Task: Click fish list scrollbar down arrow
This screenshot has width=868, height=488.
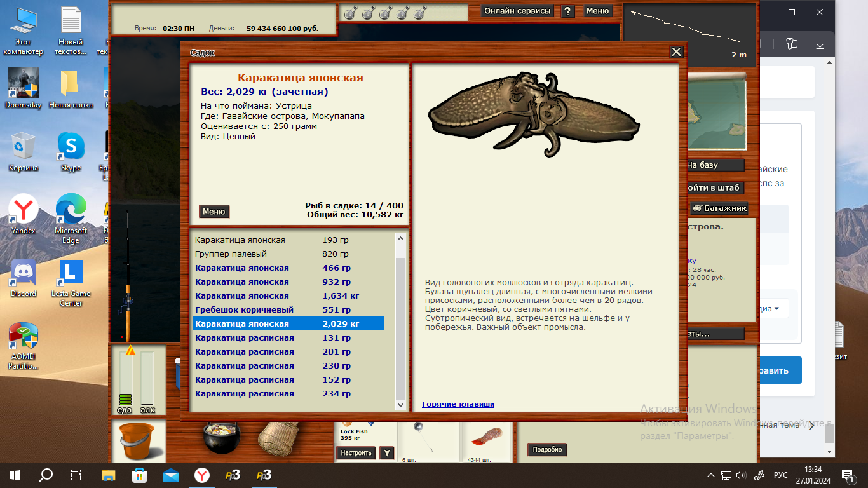Action: pos(400,405)
